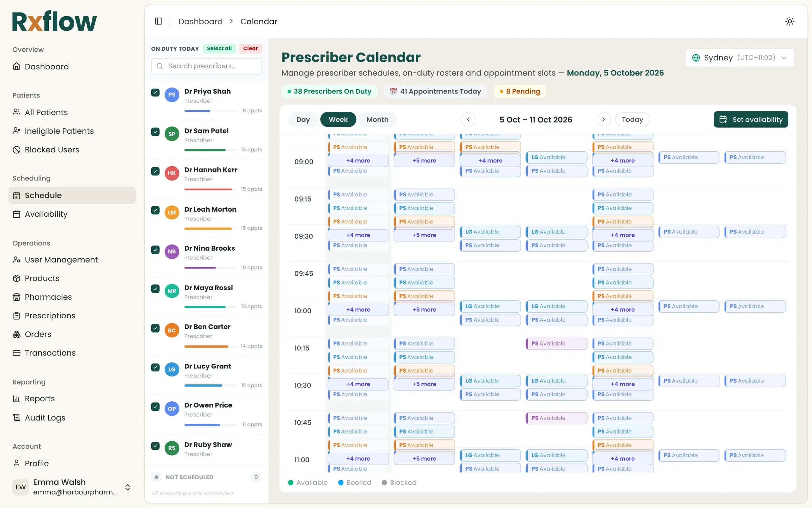Toggle Dr Leah Morton's checkbox
Screen dimensions: 812x508
pyautogui.click(x=155, y=210)
